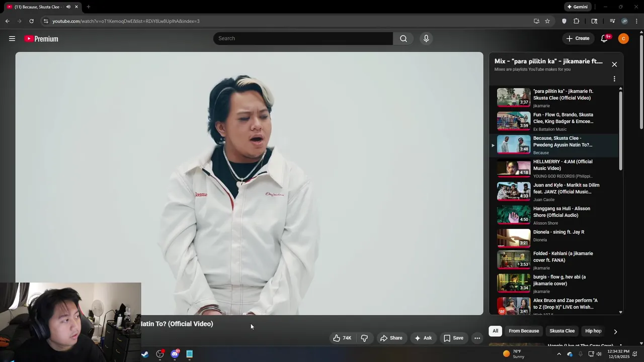Open the JP Chrome profile
644x362 pixels.
click(x=624, y=21)
